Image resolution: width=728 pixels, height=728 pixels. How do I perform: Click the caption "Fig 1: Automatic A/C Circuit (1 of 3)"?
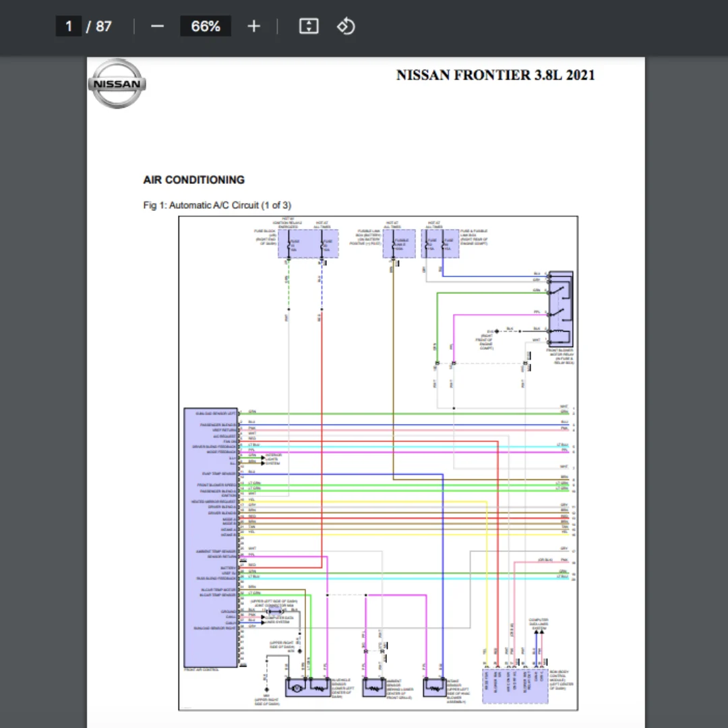tap(217, 205)
